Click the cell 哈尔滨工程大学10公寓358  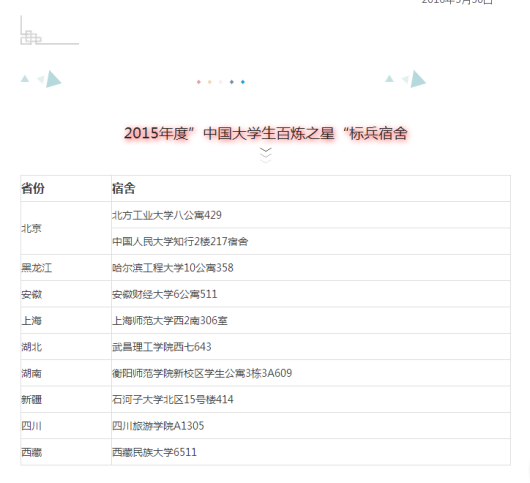pos(311,268)
